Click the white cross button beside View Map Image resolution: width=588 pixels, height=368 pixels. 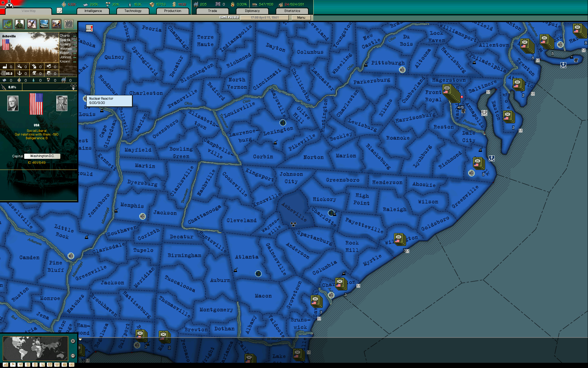point(59,10)
